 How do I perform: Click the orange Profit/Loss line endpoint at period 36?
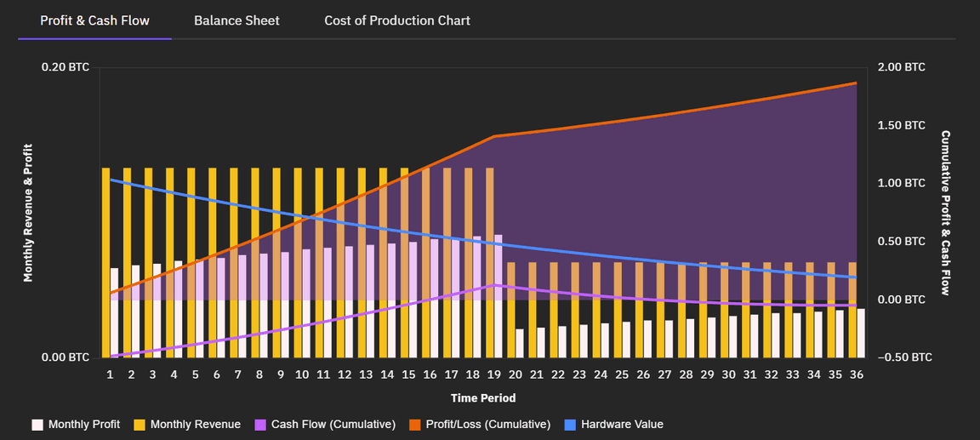pos(856,83)
